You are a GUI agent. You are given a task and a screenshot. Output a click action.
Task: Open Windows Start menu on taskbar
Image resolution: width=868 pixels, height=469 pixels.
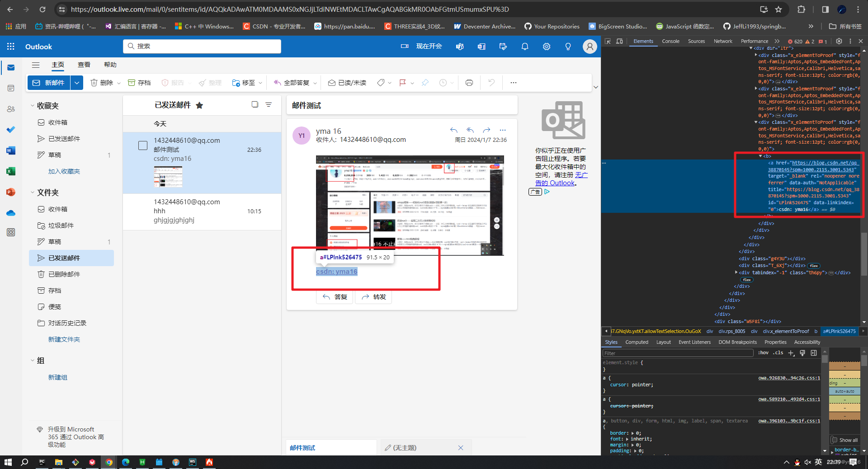[8, 462]
